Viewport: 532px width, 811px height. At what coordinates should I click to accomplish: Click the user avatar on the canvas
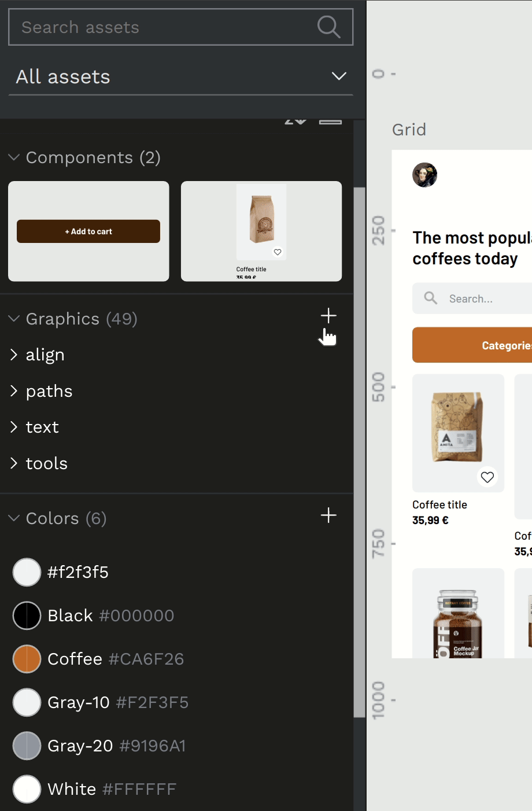(424, 175)
